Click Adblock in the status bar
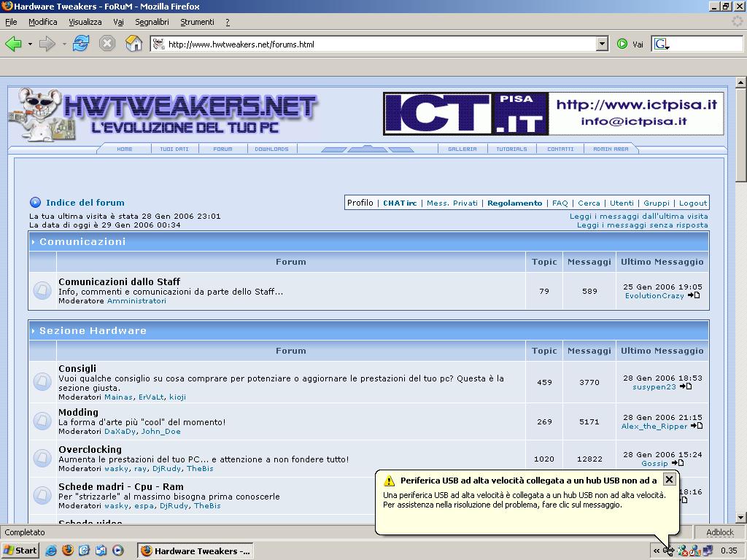 [x=719, y=532]
